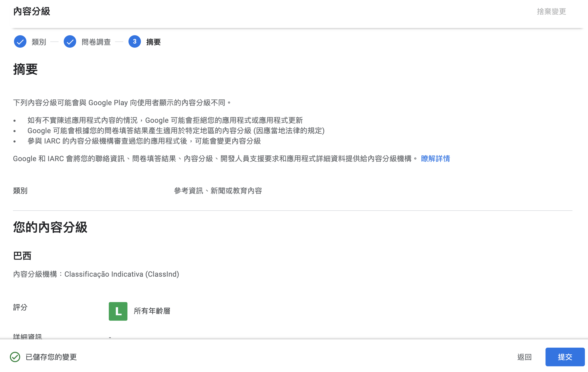Click the 摘要 section heading
Screen dimensions: 588x372
pyautogui.click(x=25, y=69)
